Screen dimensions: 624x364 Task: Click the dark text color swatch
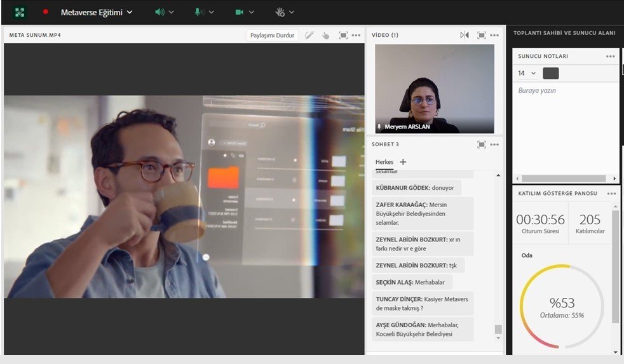[551, 73]
